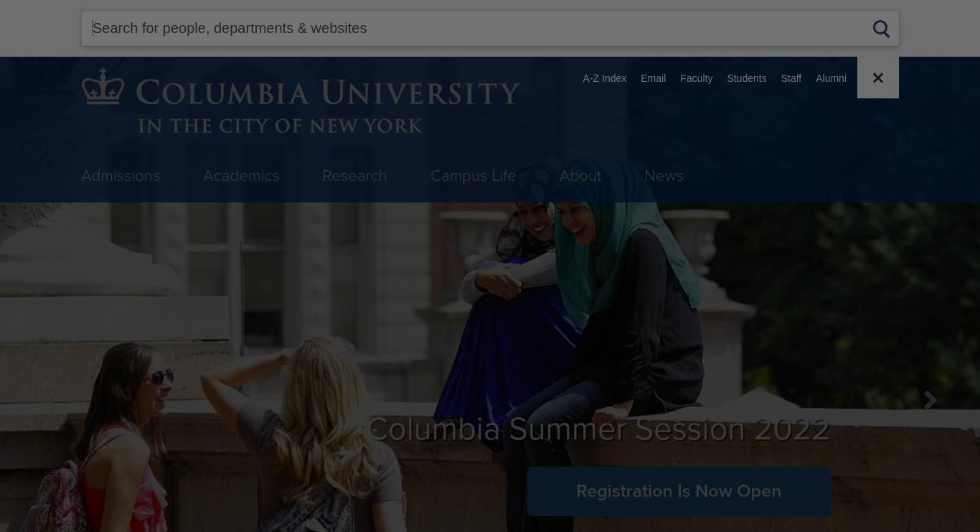Go to the News section
The height and width of the screenshot is (532, 980).
click(664, 176)
